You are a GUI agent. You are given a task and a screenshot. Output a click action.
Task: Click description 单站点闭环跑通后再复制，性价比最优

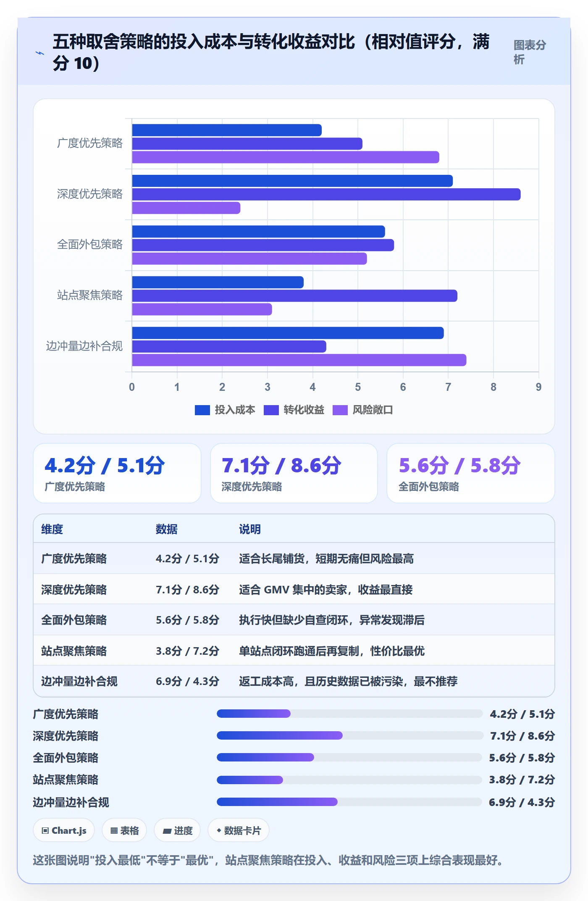[x=332, y=651]
